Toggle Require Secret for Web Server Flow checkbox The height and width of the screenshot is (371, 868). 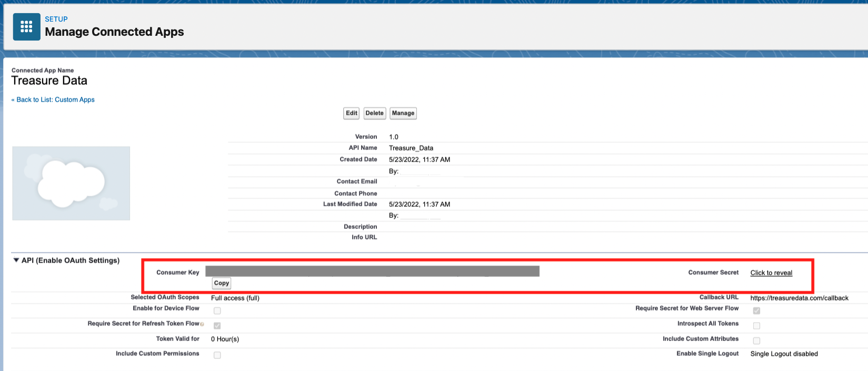(756, 310)
